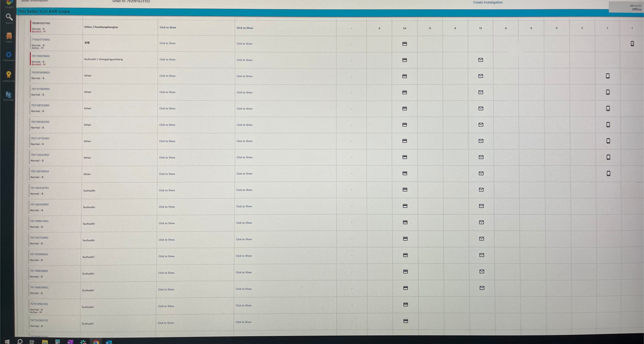This screenshot has width=644, height=344.
Task: Click first Click to Show in row 791195098402
Action: [x=166, y=256]
